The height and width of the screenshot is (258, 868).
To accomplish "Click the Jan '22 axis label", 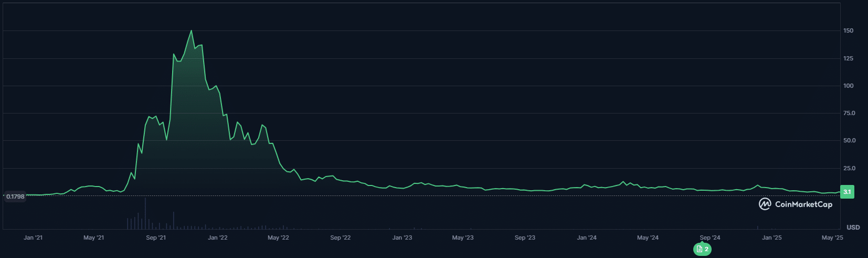I will (x=218, y=238).
